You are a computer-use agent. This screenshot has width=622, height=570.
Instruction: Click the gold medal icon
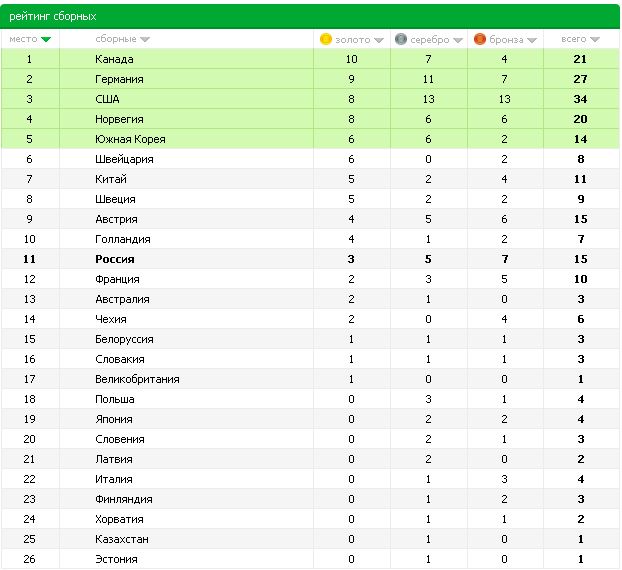pos(326,39)
